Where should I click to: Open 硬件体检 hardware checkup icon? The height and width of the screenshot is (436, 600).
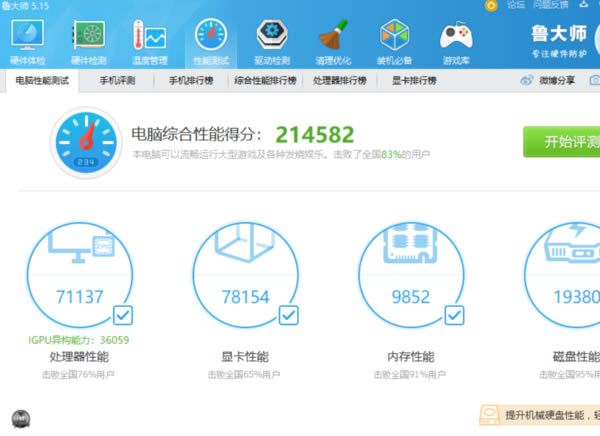point(27,38)
